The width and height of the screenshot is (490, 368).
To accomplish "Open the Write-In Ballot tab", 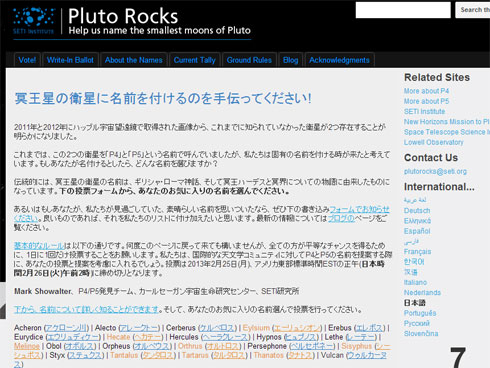I will coord(70,60).
